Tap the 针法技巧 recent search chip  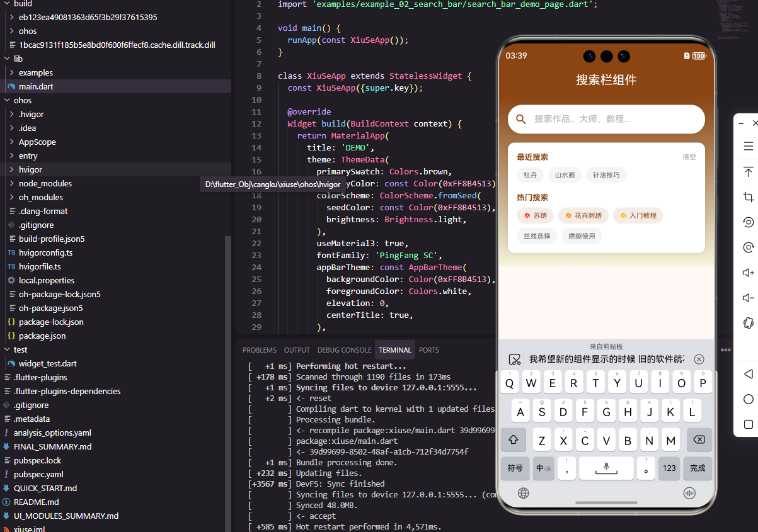point(606,175)
